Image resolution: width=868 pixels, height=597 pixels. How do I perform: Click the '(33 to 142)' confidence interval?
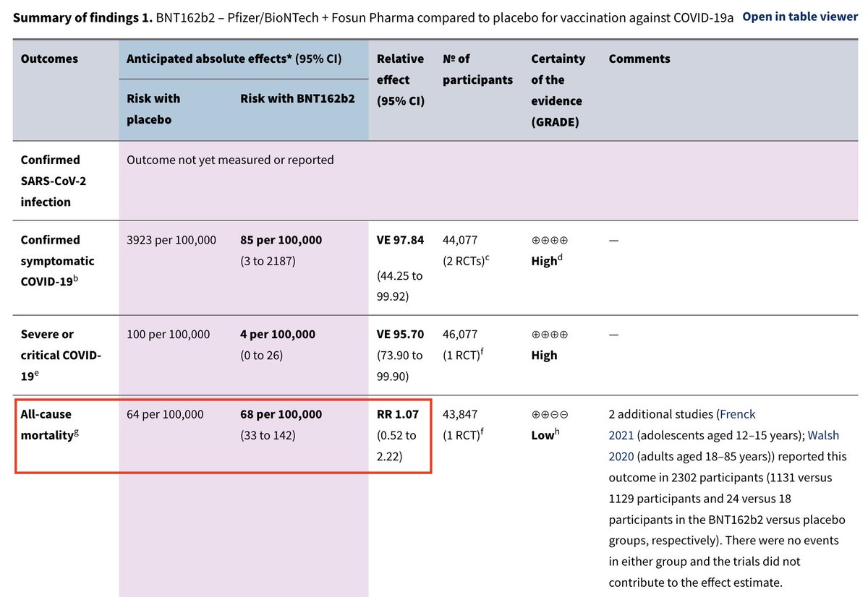tap(268, 436)
